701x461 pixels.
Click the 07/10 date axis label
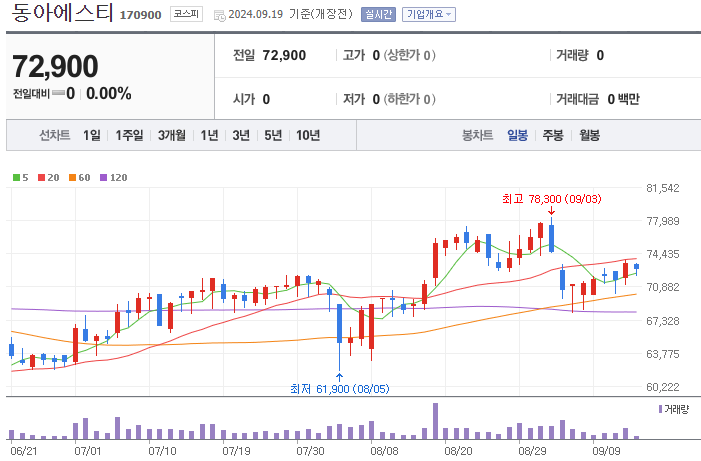click(162, 451)
